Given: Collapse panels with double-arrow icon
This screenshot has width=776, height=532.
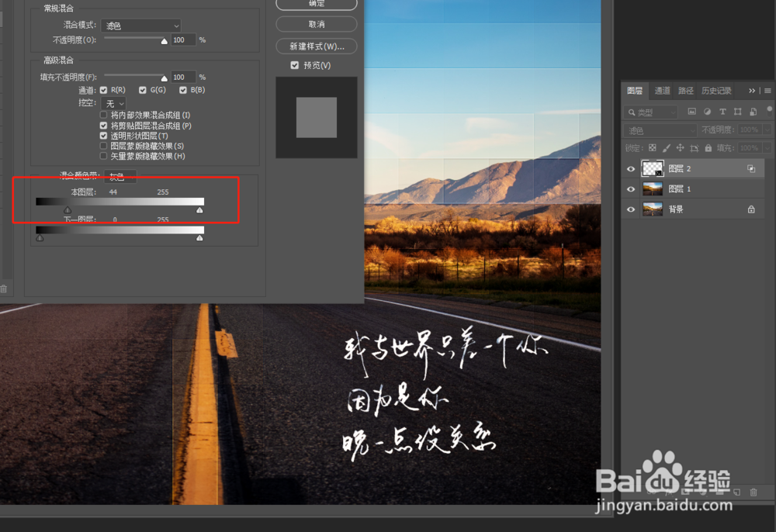Looking at the screenshot, I should tap(752, 91).
